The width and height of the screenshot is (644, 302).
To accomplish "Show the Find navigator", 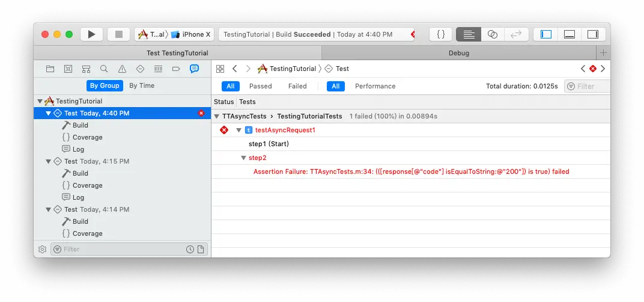I will 104,69.
